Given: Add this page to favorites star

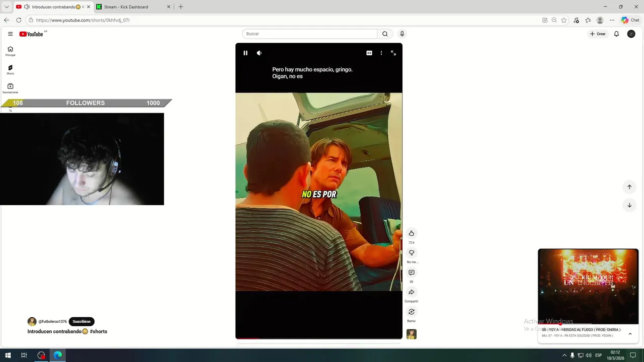Looking at the screenshot, I should pyautogui.click(x=564, y=20).
